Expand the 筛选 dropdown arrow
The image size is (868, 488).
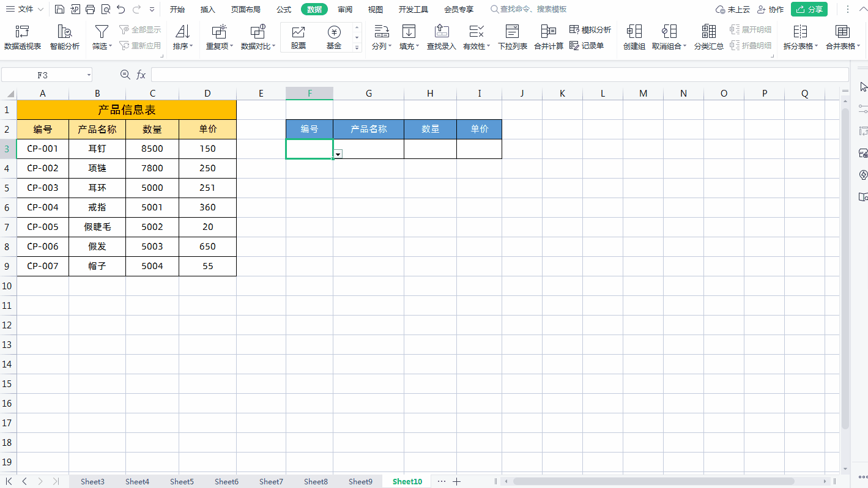point(111,46)
